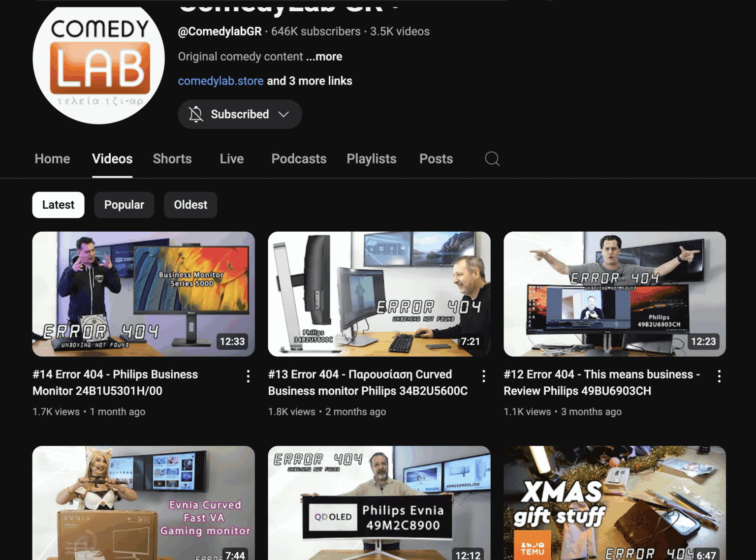The image size is (756, 560).
Task: Click the 'Original comedy content' description text
Action: coord(240,57)
